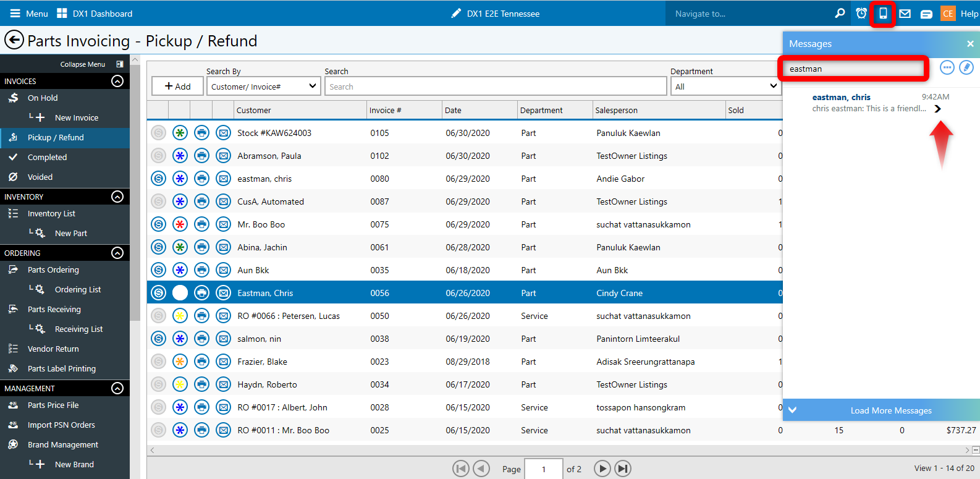Open the envelope email icon in the top bar
The width and height of the screenshot is (980, 479).
click(905, 14)
